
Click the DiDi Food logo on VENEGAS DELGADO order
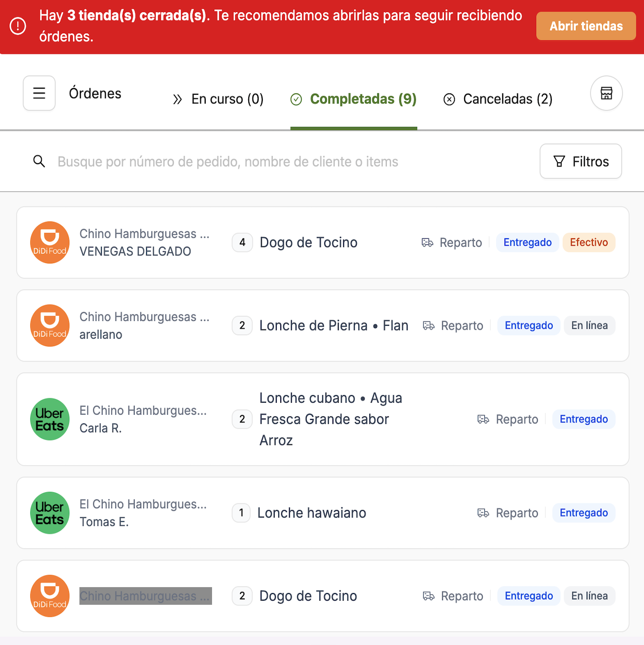point(50,243)
